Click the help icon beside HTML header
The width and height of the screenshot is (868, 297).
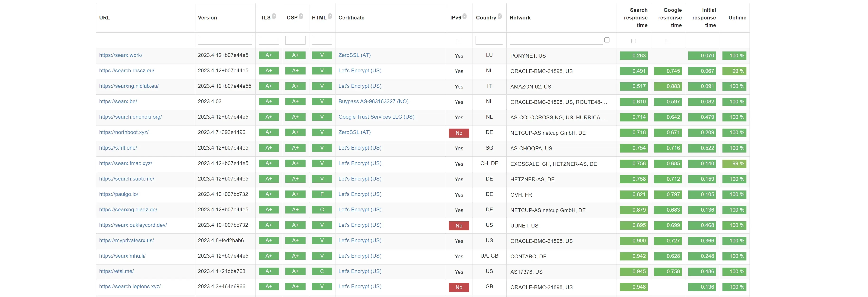pos(330,16)
